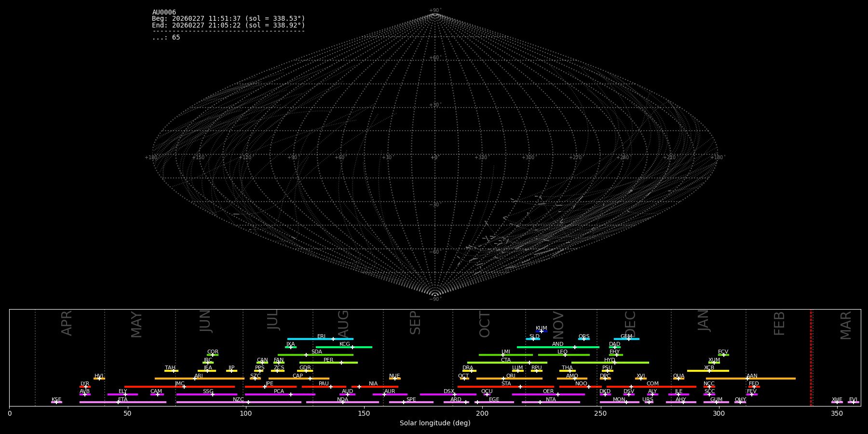Screen dimensions: 868x434
Task: Select the End timestamp line
Action: (x=229, y=25)
